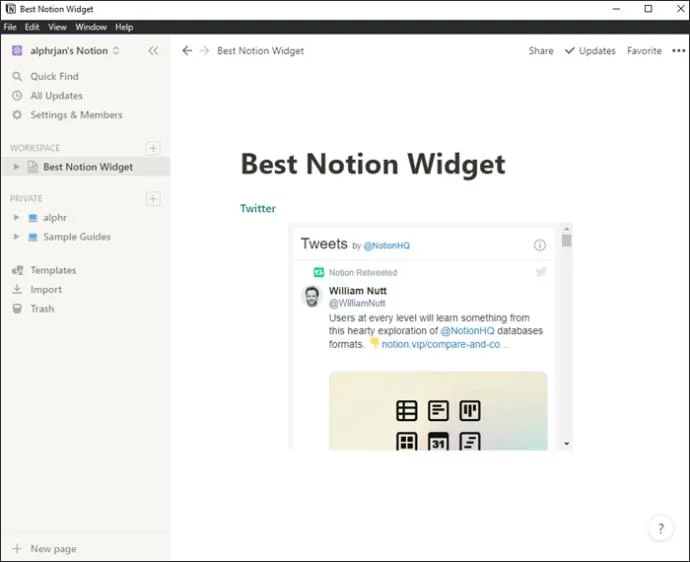Maximize the Notion window
Image resolution: width=690 pixels, height=562 pixels.
648,9
